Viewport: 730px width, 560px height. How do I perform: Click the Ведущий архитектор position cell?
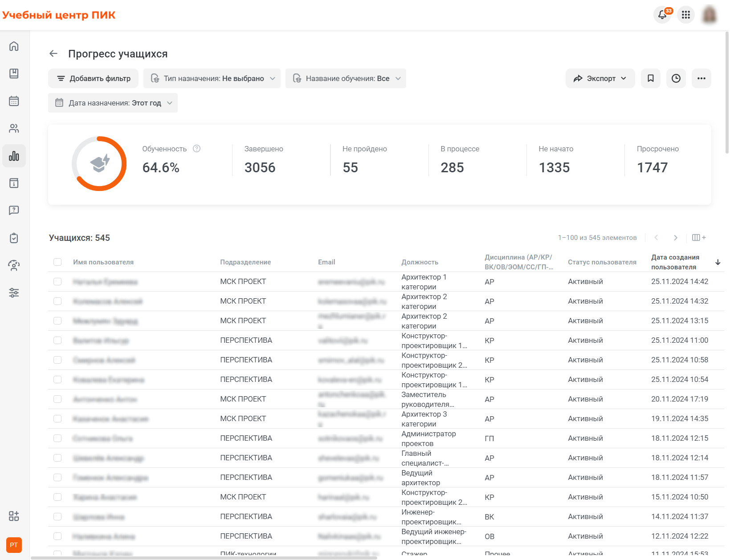[x=420, y=478]
